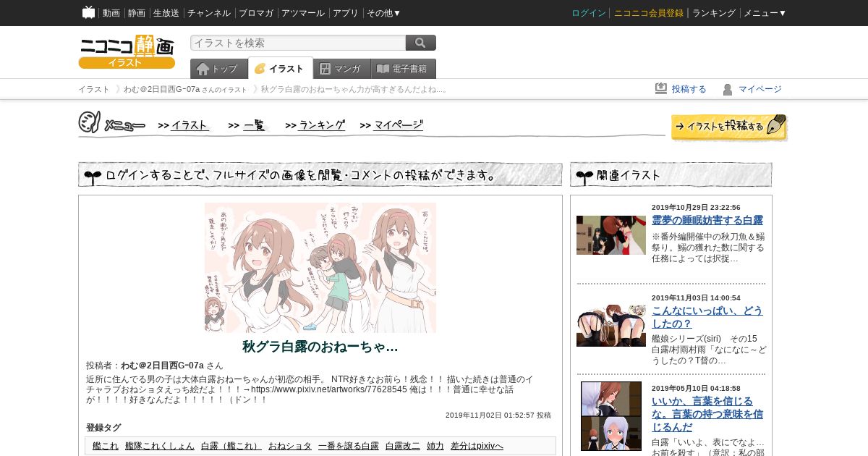Viewport: 868px width, 456px height.
Task: Click the Niconico Seiga logo
Action: [x=127, y=51]
